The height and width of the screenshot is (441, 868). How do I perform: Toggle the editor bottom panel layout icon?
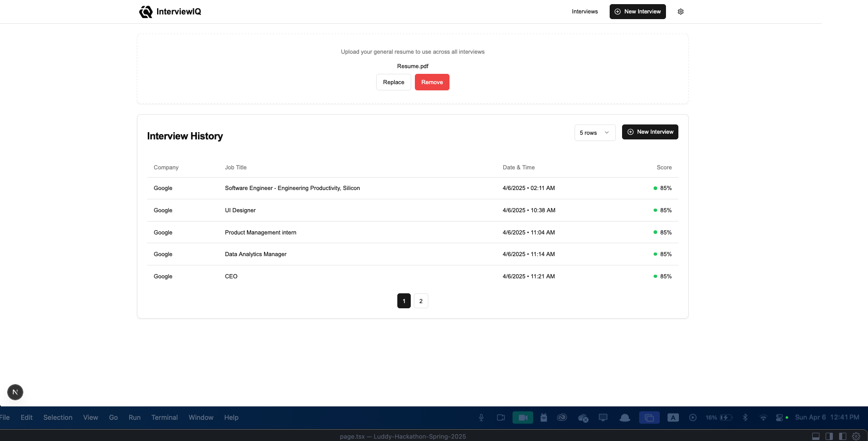[x=816, y=436]
